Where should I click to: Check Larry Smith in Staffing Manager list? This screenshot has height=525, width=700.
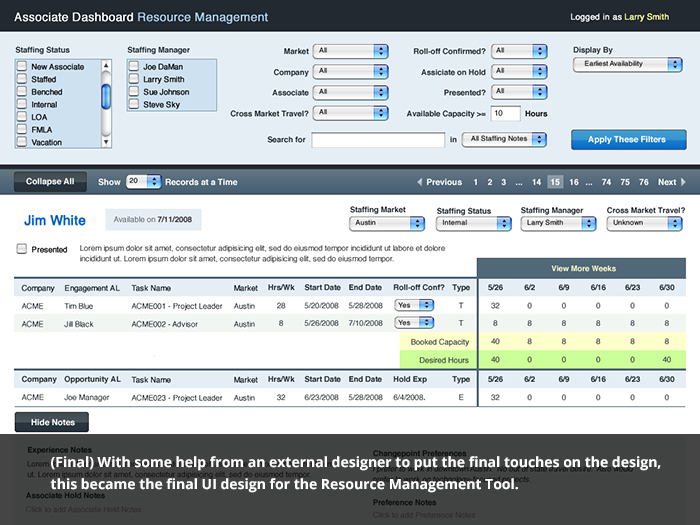(133, 79)
